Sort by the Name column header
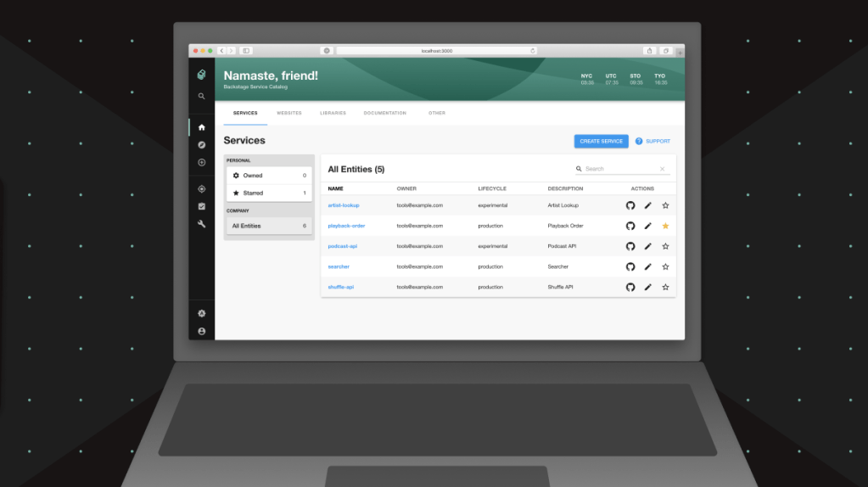The width and height of the screenshot is (868, 487). point(335,188)
